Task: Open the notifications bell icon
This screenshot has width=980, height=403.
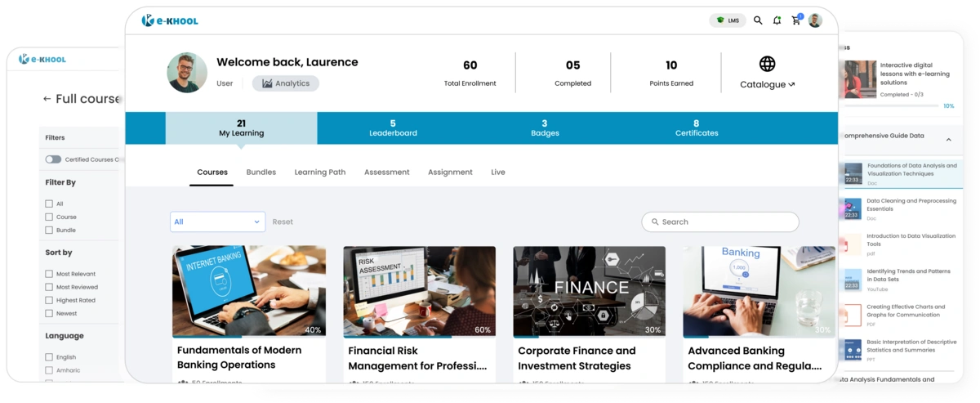Action: coord(777,20)
